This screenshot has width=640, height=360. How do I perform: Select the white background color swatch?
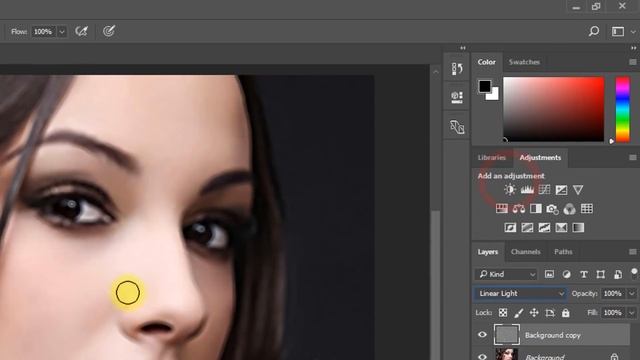tap(493, 95)
